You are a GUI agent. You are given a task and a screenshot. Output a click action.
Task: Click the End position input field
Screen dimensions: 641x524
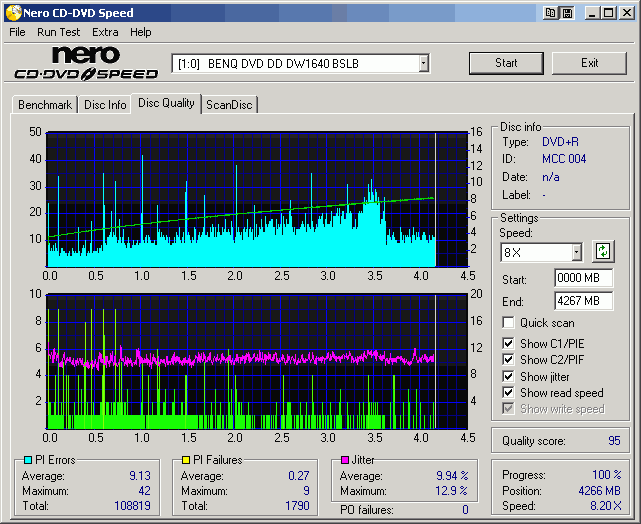[583, 301]
